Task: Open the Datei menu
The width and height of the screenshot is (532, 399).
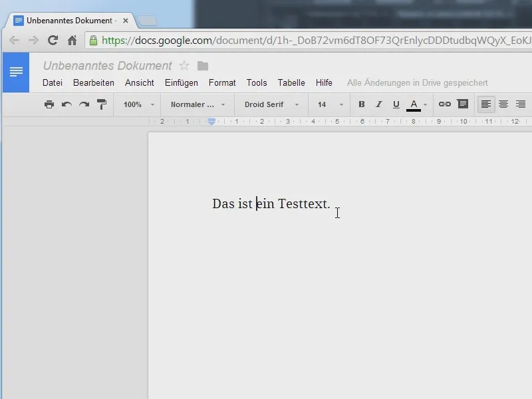Action: click(53, 82)
